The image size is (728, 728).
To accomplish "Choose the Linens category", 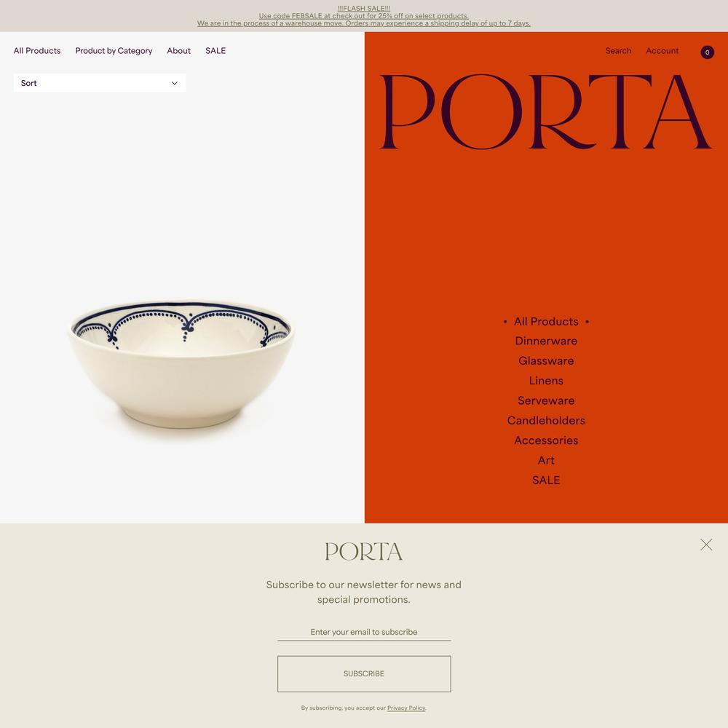I will [x=546, y=381].
